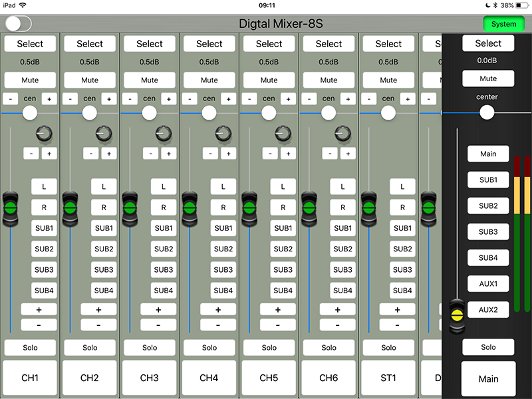This screenshot has width=532, height=399.
Task: Click the Main yellow fader knob
Action: point(457,311)
